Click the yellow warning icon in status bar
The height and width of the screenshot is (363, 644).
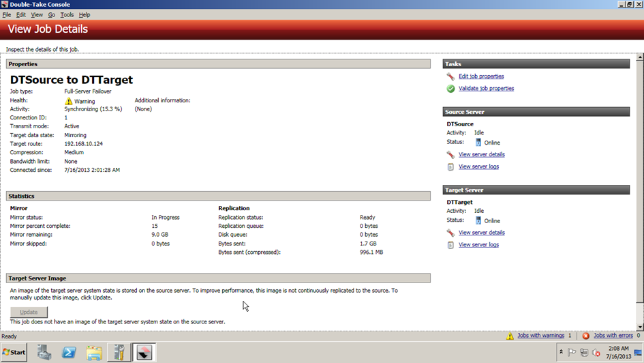tap(510, 336)
